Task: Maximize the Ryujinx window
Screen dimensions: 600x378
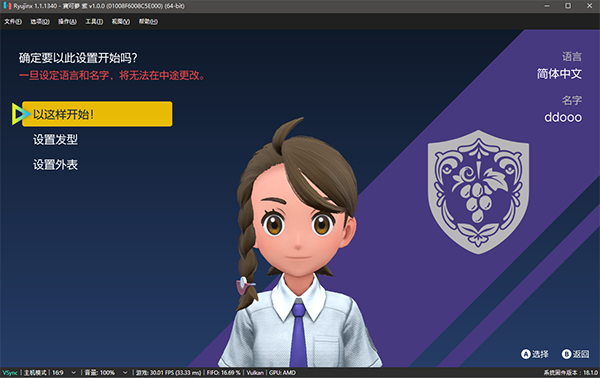Action: 568,6
